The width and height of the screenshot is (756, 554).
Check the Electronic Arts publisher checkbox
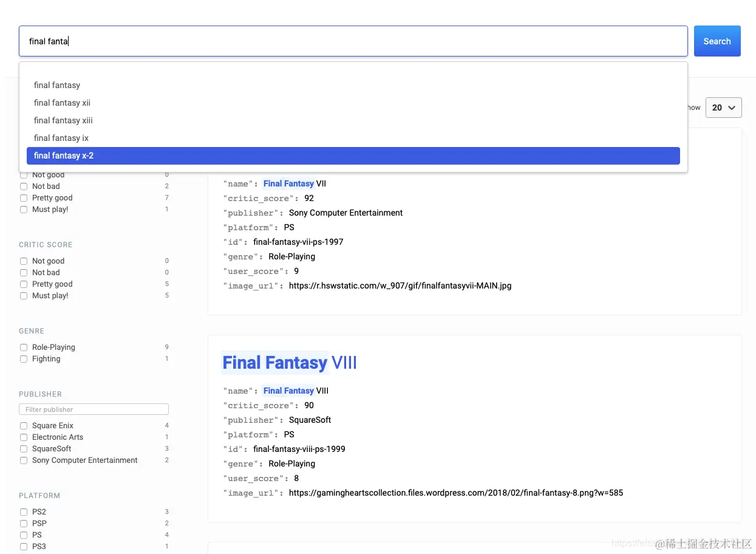point(24,437)
